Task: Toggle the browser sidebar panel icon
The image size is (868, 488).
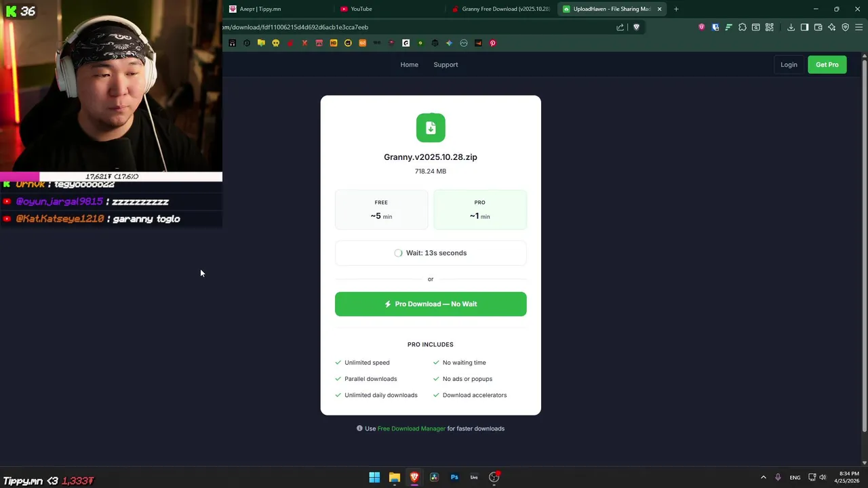Action: click(x=804, y=27)
